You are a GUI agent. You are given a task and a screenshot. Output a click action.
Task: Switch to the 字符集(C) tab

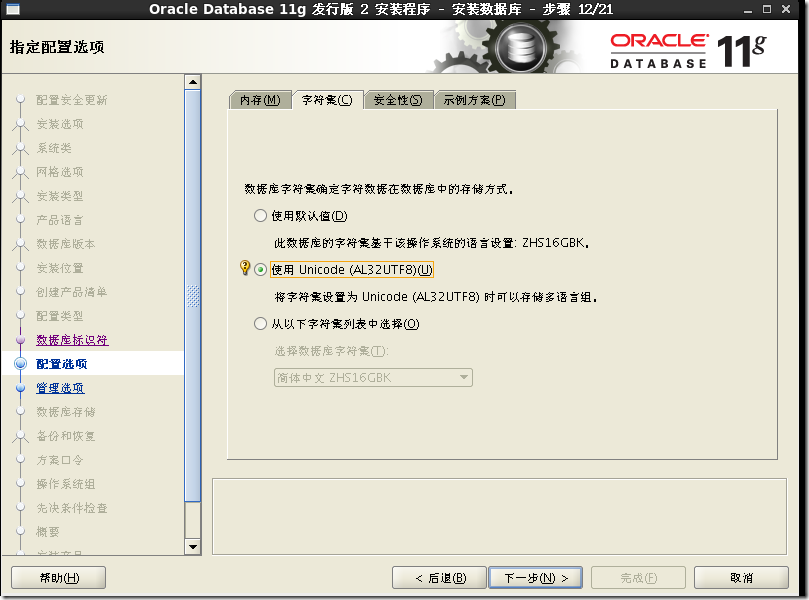click(x=327, y=100)
